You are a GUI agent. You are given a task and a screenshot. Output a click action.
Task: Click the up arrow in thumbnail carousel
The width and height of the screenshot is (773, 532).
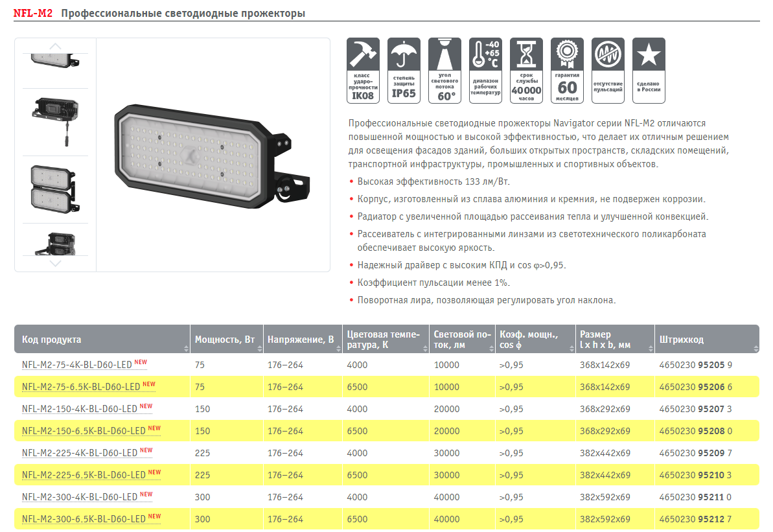click(x=55, y=47)
